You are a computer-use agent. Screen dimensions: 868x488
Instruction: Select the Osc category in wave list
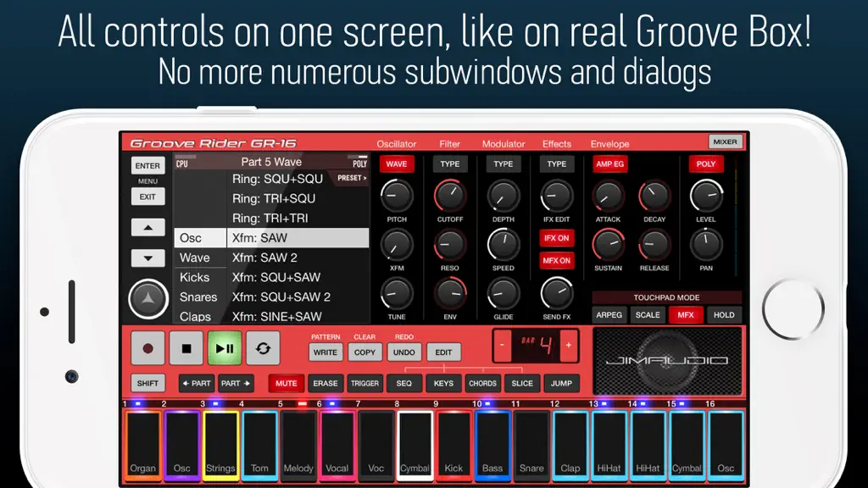point(200,238)
